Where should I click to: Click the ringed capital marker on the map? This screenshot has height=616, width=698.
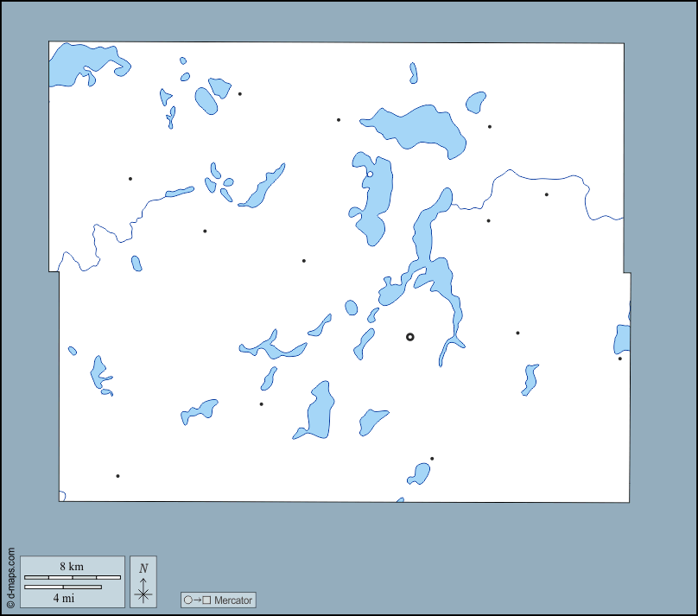[410, 337]
